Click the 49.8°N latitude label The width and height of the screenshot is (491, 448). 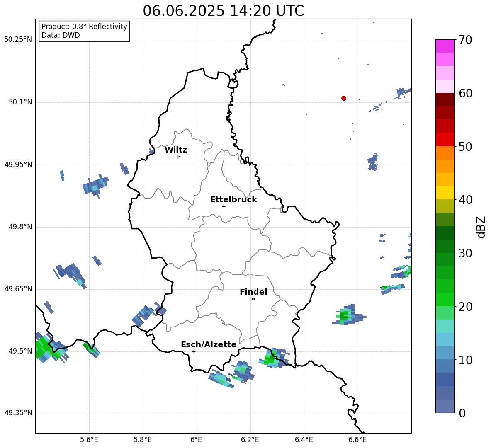20,227
